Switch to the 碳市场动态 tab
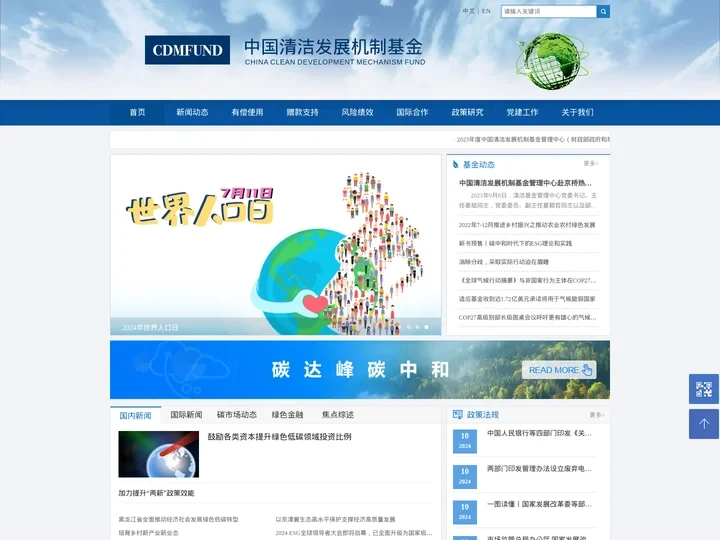720x540 pixels. click(237, 414)
